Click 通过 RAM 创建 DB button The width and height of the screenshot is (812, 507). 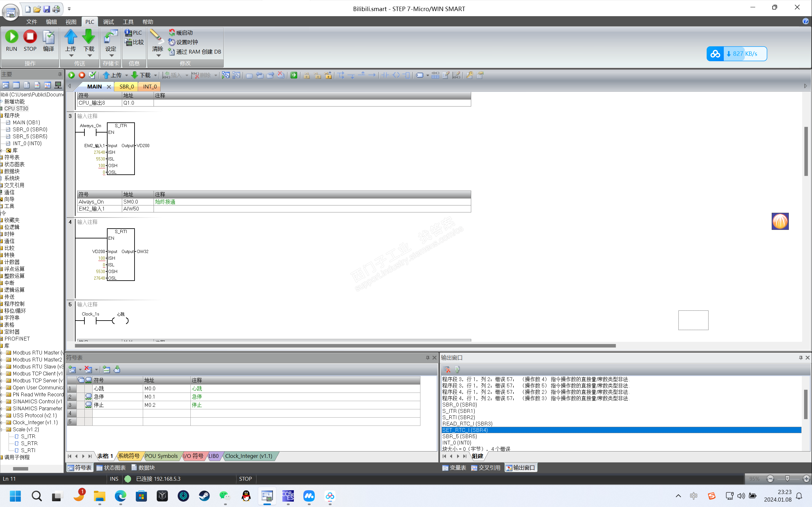pyautogui.click(x=195, y=52)
